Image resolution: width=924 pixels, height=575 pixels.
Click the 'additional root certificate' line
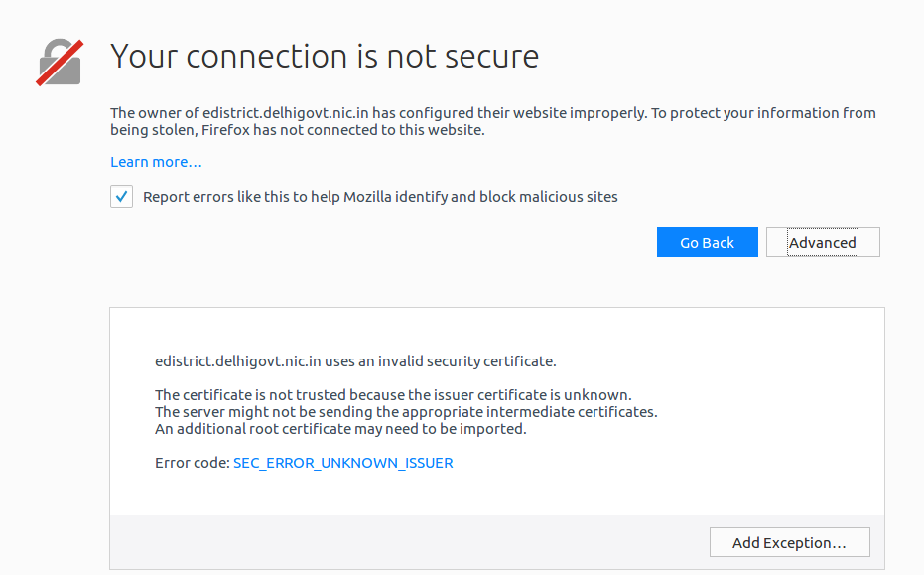point(340,429)
